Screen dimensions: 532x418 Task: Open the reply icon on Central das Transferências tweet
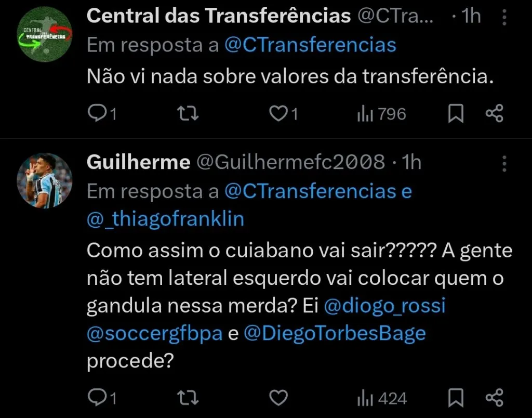(x=99, y=113)
